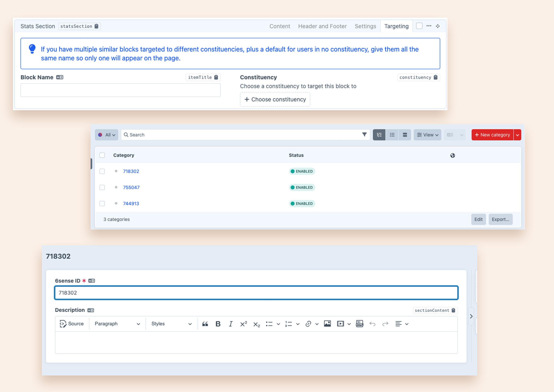Toggle italic formatting in Description

tap(231, 324)
